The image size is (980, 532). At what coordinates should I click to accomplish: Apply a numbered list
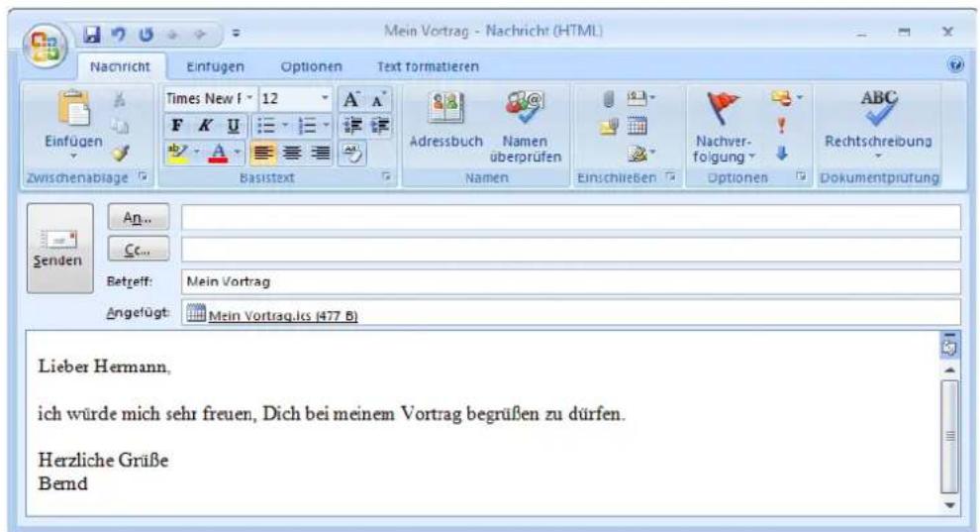click(307, 126)
